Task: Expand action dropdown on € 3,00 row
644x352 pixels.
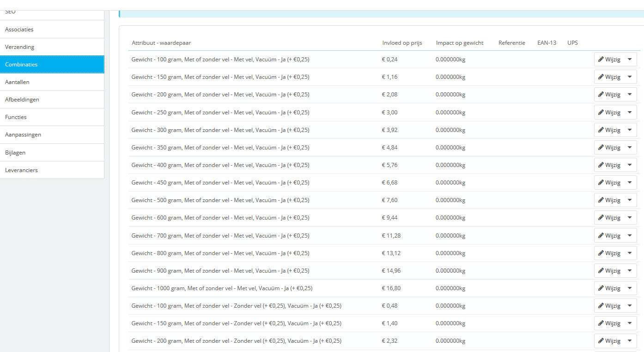Action: pyautogui.click(x=630, y=112)
